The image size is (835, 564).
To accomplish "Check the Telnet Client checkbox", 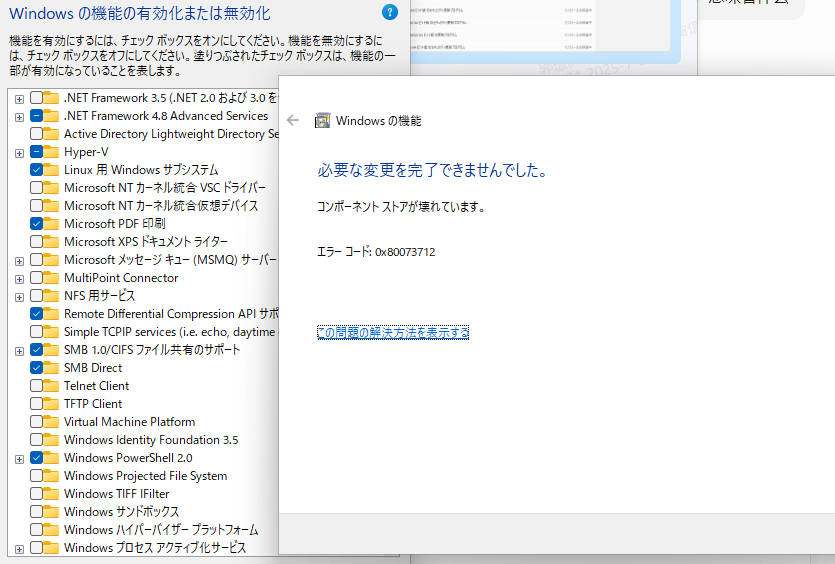I will 36,386.
